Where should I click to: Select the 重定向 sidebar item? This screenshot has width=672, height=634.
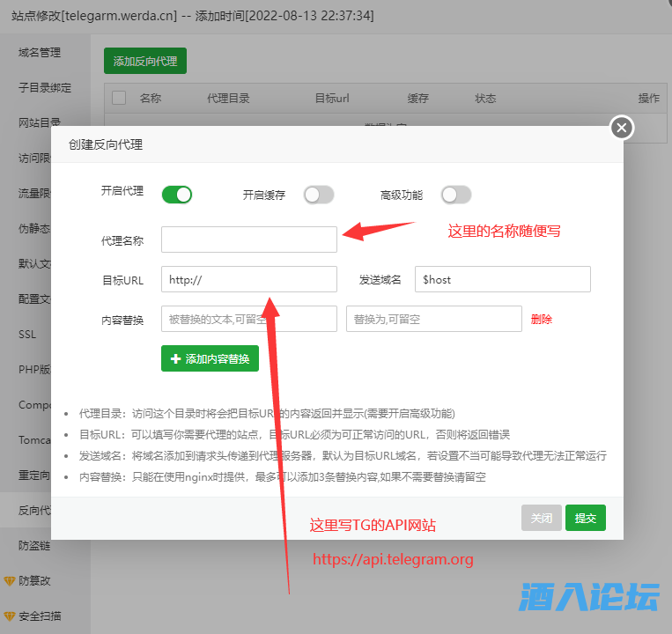(x=34, y=475)
